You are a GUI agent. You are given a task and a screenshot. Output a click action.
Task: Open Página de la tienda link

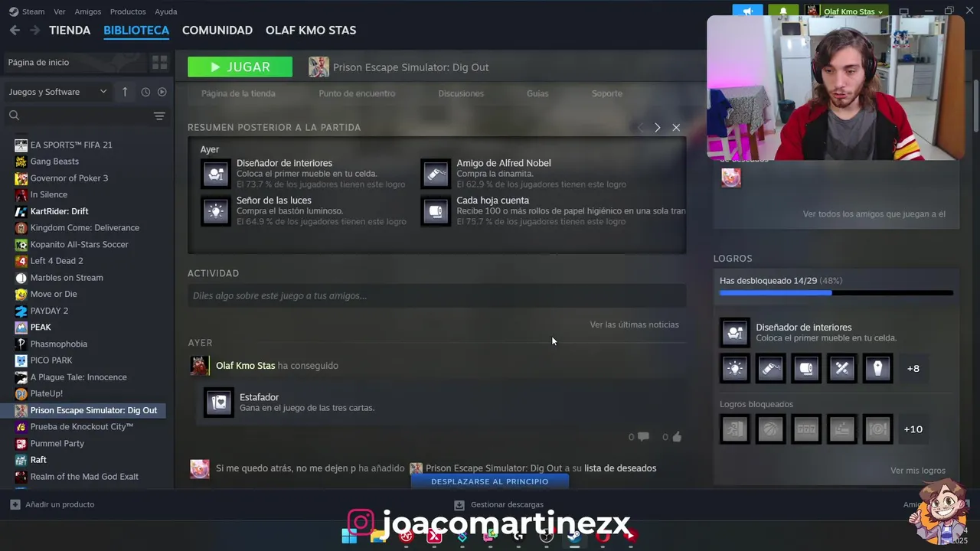point(238,93)
